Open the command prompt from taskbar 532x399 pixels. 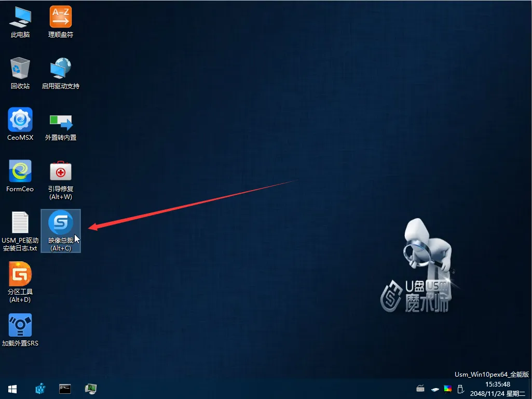[x=65, y=389]
